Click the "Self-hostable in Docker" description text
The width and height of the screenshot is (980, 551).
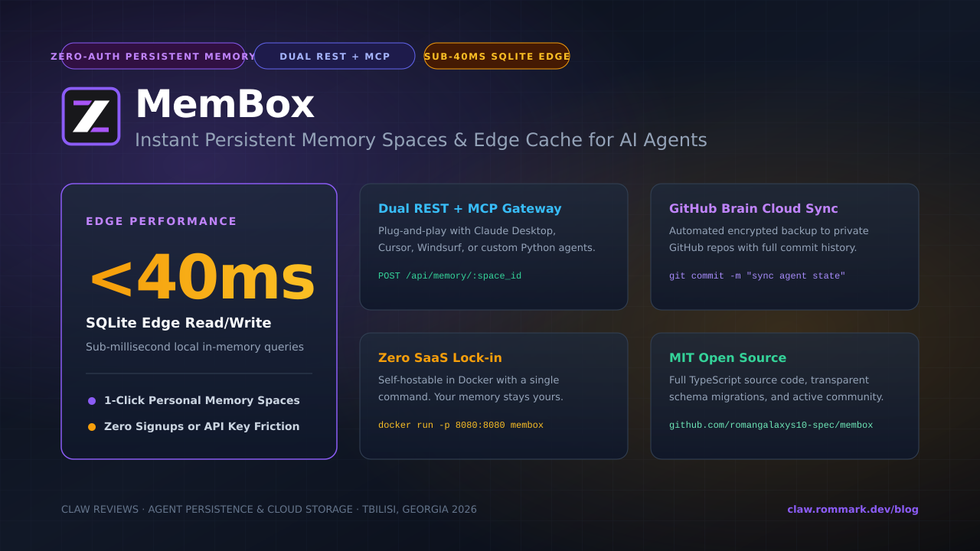(471, 389)
